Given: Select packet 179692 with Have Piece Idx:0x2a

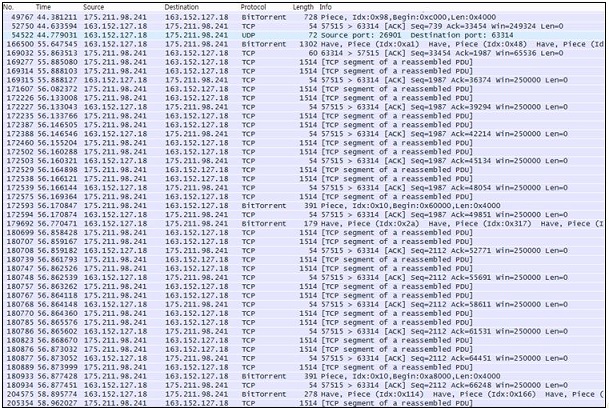Looking at the screenshot, I should point(303,223).
